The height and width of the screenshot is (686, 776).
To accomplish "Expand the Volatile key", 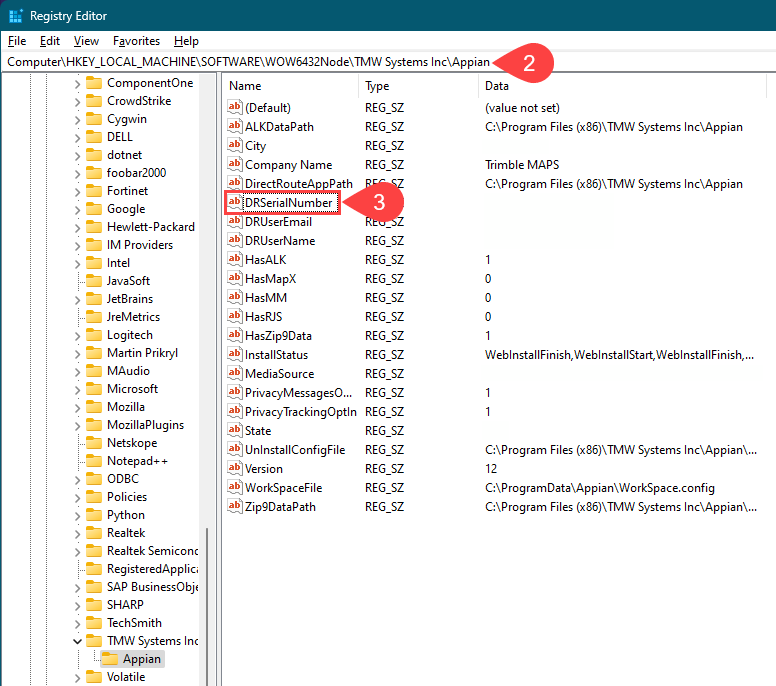I will [77, 678].
